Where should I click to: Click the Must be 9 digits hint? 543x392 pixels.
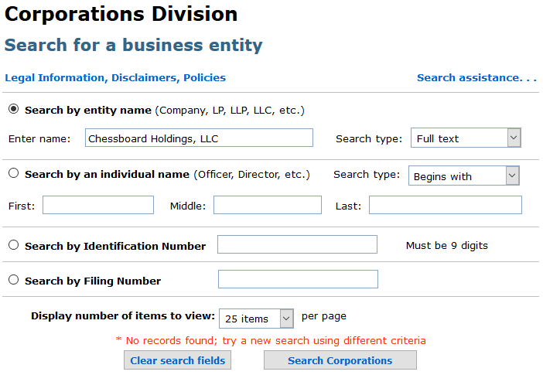pyautogui.click(x=447, y=246)
